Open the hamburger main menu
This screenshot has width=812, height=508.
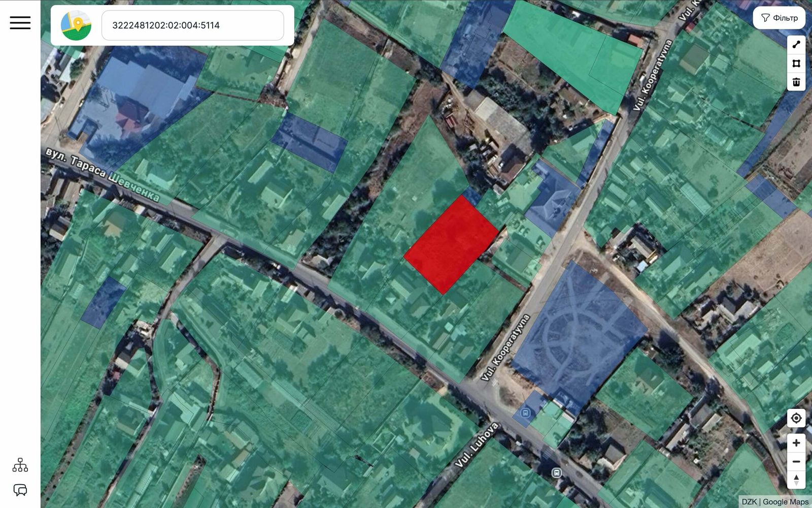[20, 23]
